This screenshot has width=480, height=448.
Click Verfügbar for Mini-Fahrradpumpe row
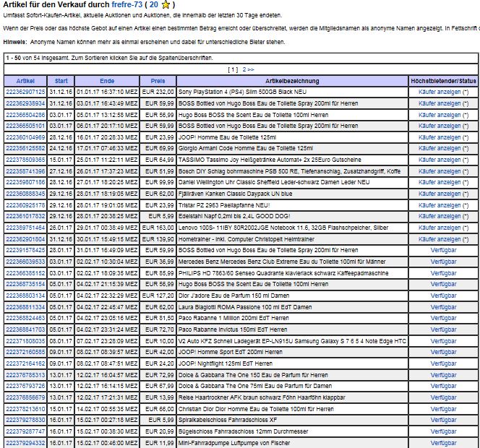pos(443,443)
